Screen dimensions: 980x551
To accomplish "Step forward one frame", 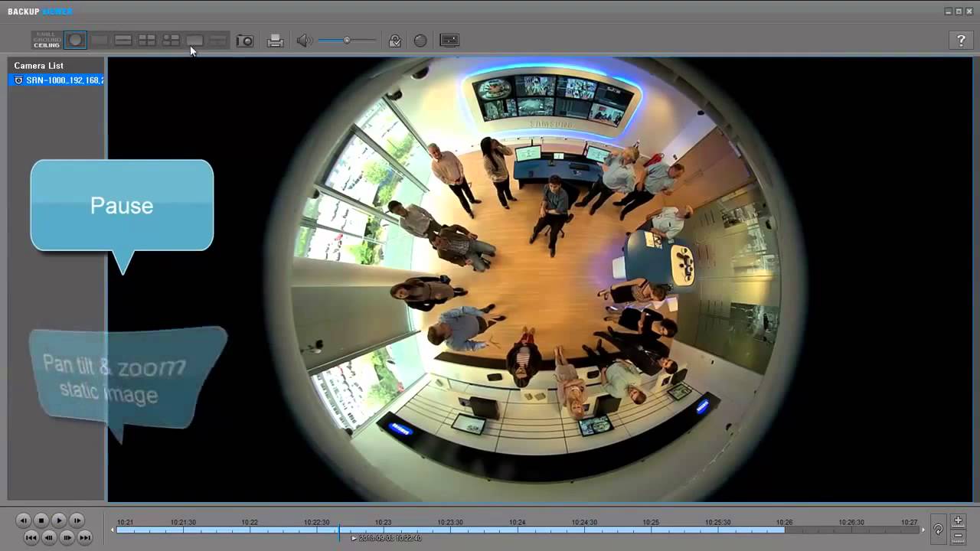I will click(x=77, y=520).
